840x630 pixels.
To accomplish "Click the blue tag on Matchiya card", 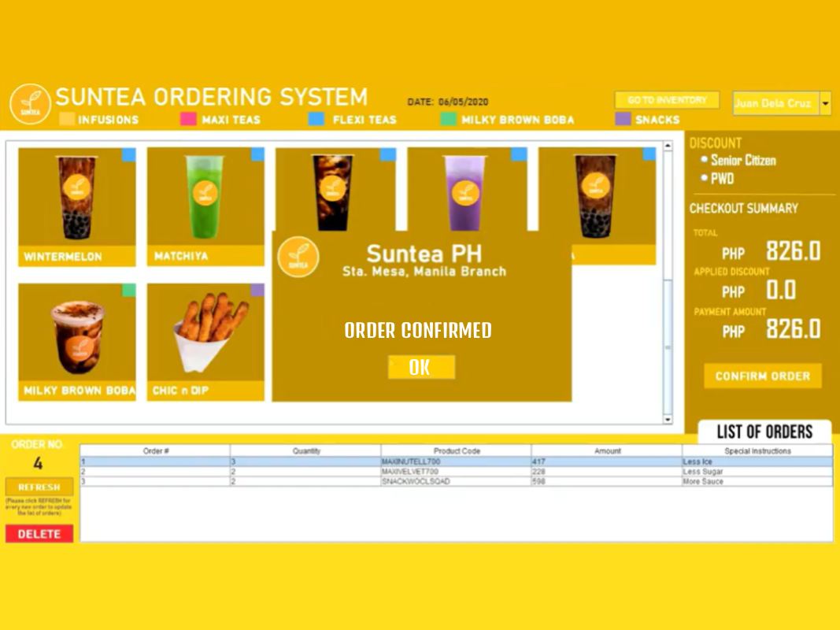I will [x=257, y=154].
